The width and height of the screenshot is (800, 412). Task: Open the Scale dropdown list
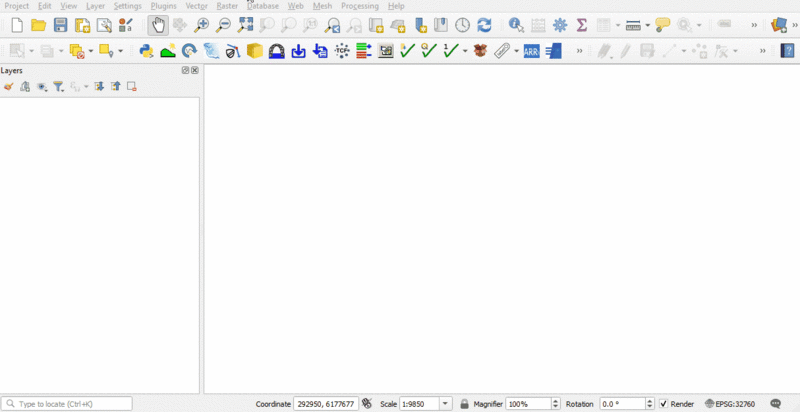tap(446, 404)
